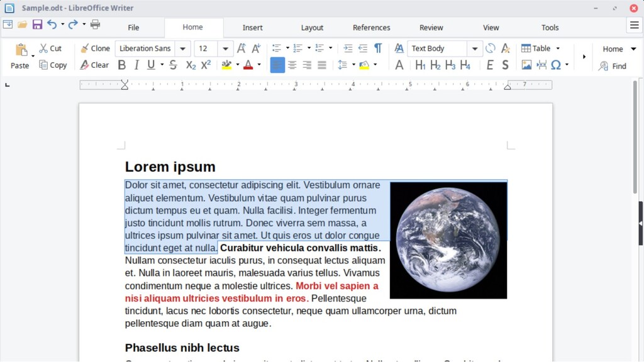The image size is (644, 362).
Task: Undo the last action
Action: [52, 25]
